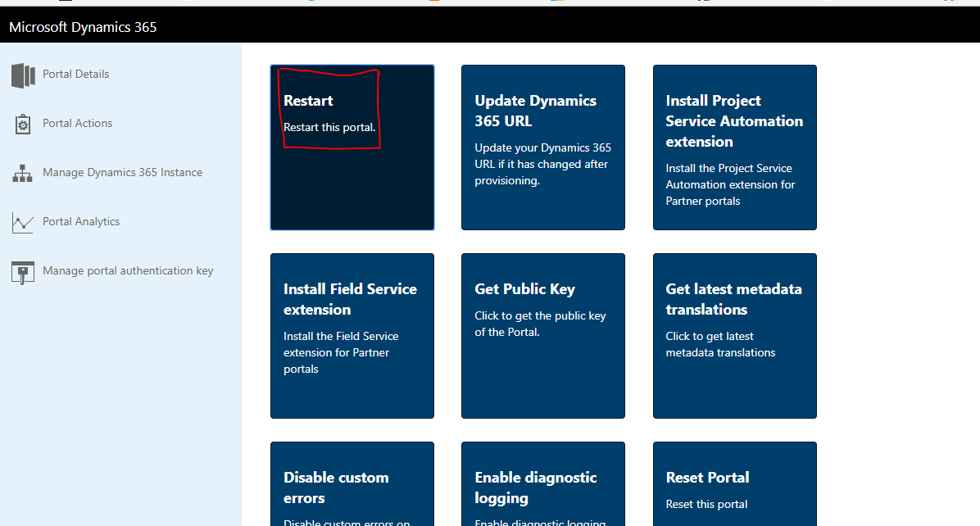The width and height of the screenshot is (980, 526).
Task: Click the Get Public Key tile
Action: point(543,335)
